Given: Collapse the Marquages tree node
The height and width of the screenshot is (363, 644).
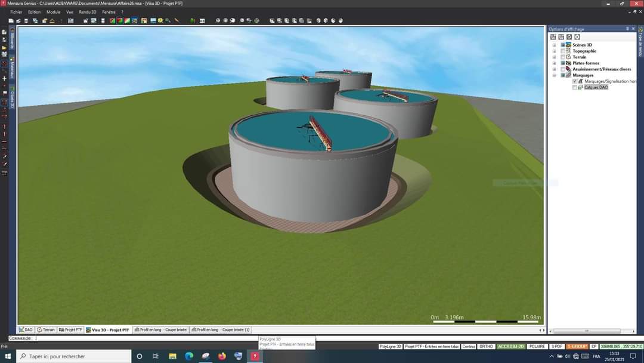Looking at the screenshot, I should (x=554, y=75).
